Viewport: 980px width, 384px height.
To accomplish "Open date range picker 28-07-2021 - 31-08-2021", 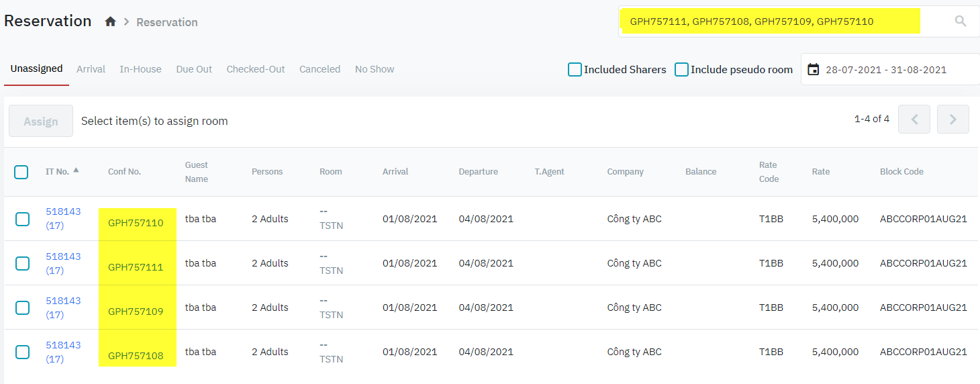I will [x=885, y=70].
